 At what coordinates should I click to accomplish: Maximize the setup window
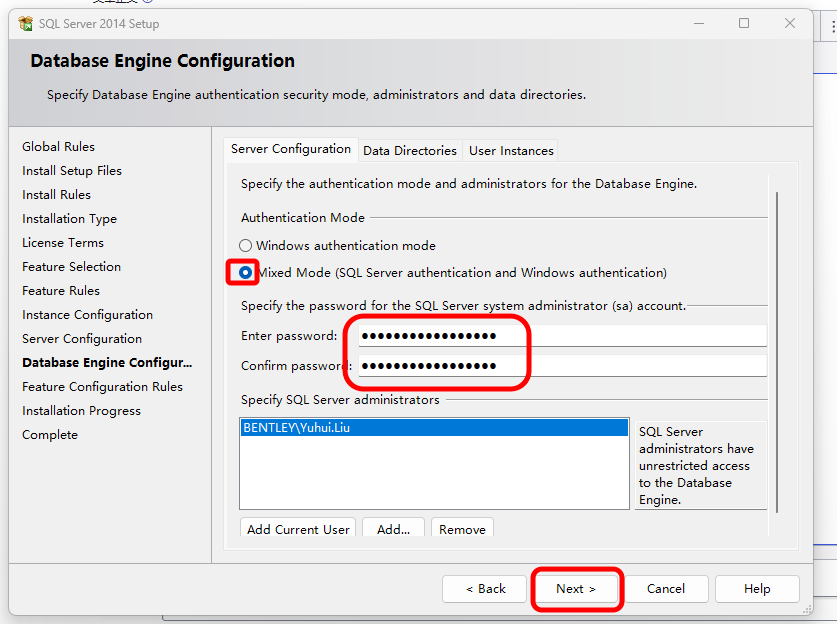[x=744, y=23]
